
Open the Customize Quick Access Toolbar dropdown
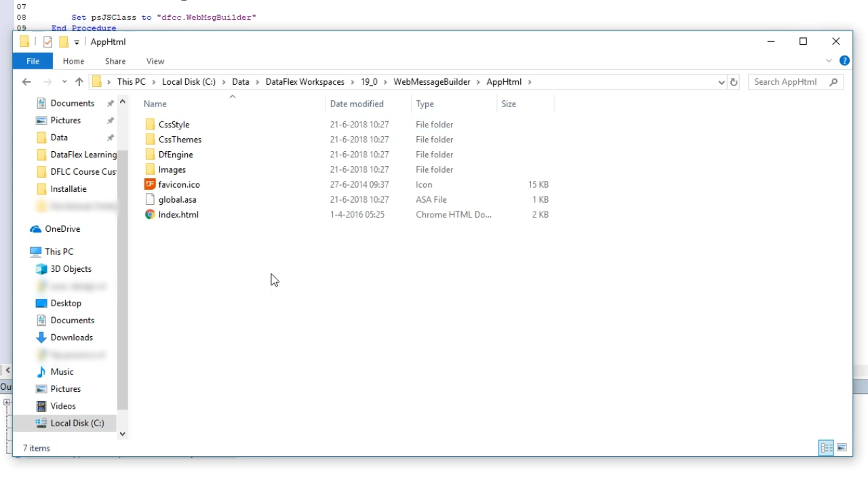(77, 42)
